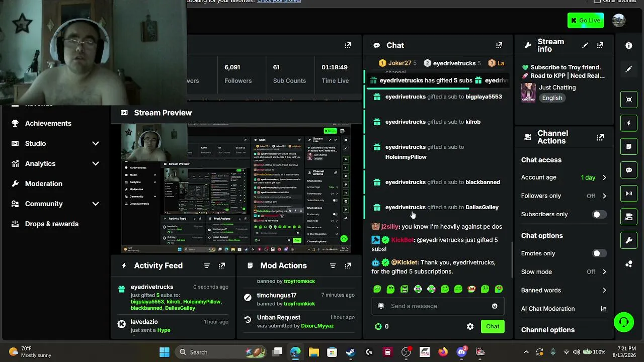Click the 61 Sub Counts stat

point(289,73)
